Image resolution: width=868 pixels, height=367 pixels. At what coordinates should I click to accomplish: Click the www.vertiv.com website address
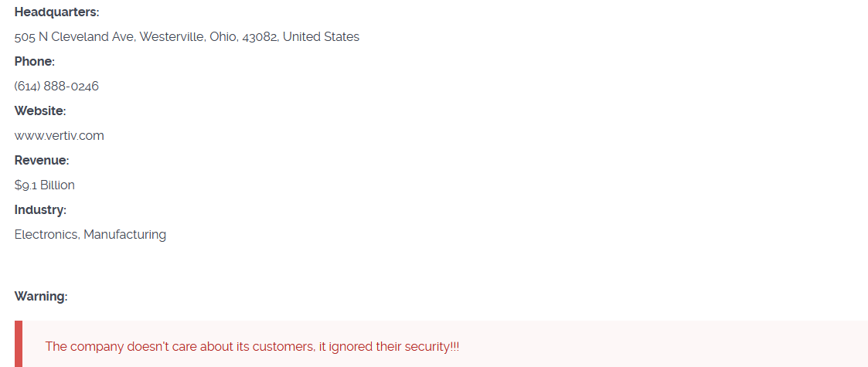pos(59,136)
